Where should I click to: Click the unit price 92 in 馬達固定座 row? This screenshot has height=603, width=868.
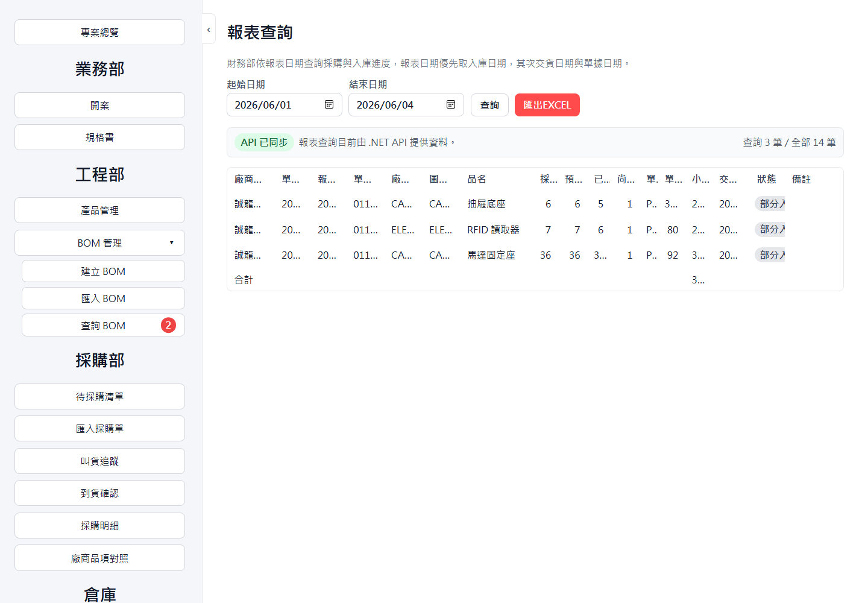coord(673,255)
